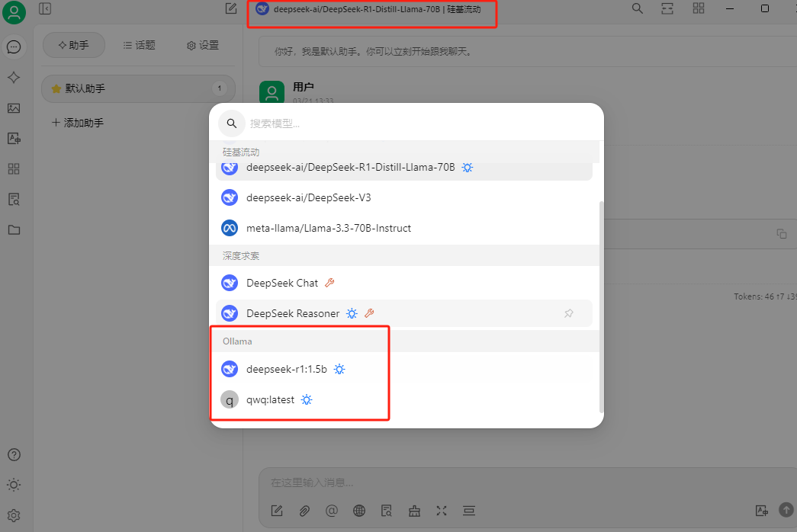Switch to the 设置 tab
The width and height of the screenshot is (797, 532).
[202, 45]
